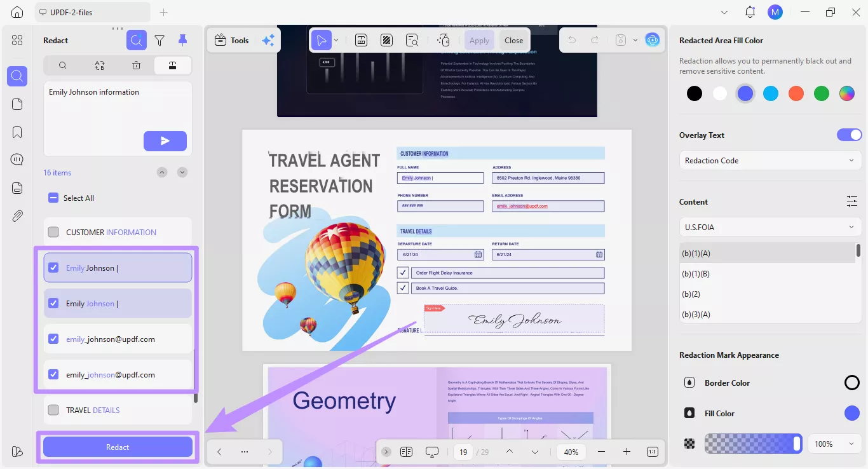Switch to the delete tab in Redact
The image size is (868, 469).
[x=136, y=65]
